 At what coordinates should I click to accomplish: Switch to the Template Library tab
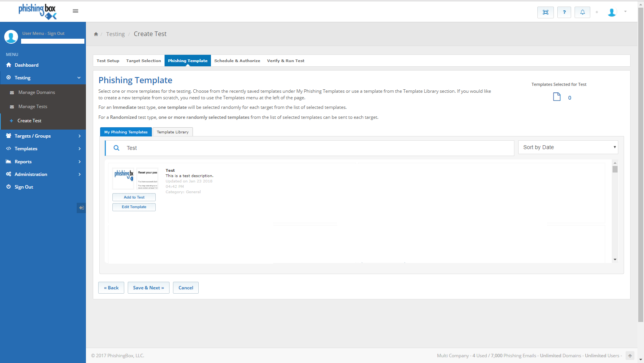point(173,132)
